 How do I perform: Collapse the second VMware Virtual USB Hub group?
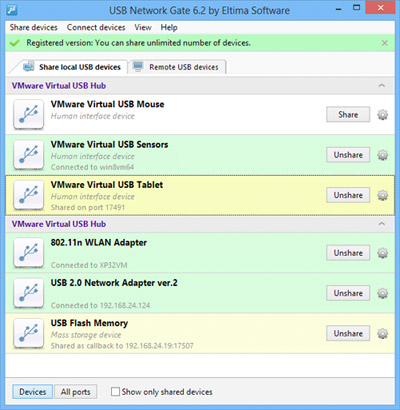pyautogui.click(x=382, y=224)
